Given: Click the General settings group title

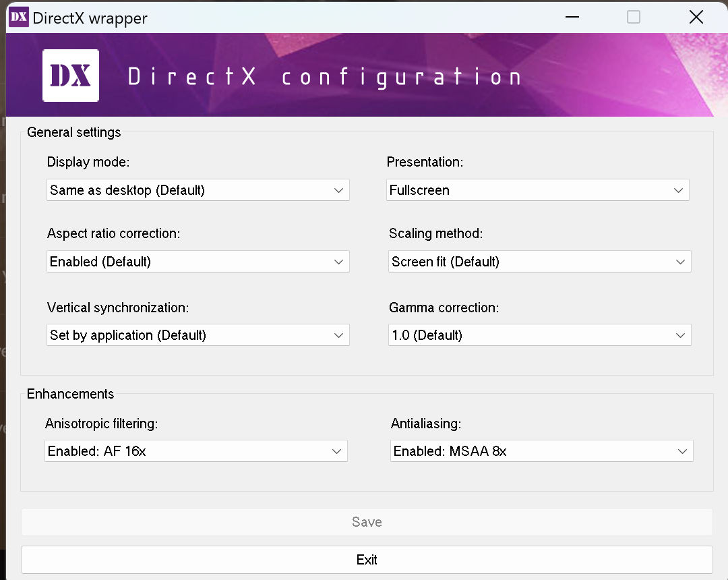Looking at the screenshot, I should (74, 132).
